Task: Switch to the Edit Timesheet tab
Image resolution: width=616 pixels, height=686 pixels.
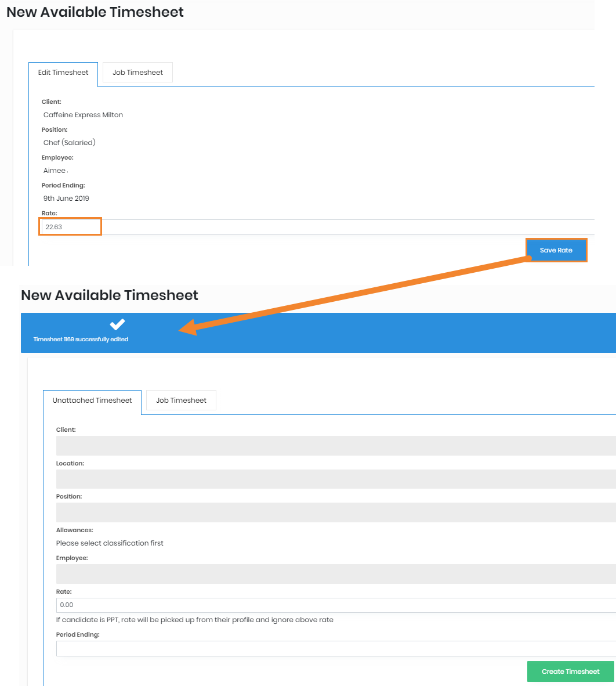Action: 63,73
